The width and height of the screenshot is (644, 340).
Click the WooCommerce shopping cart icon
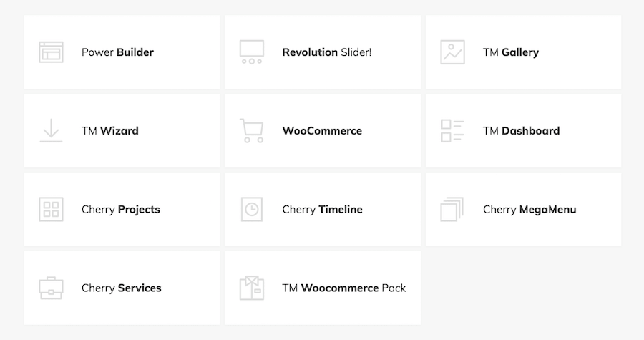252,131
